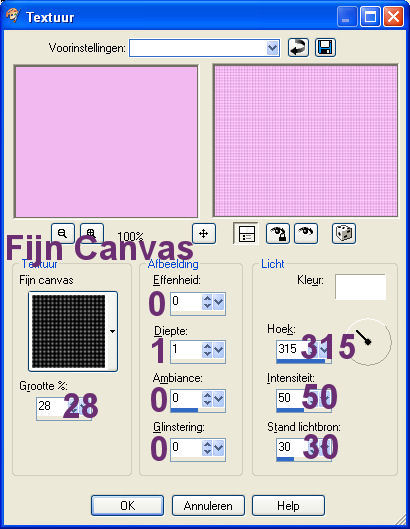Viewport: 410px width, 529px height.
Task: Click the save preset floppy disk icon
Action: pyautogui.click(x=325, y=48)
